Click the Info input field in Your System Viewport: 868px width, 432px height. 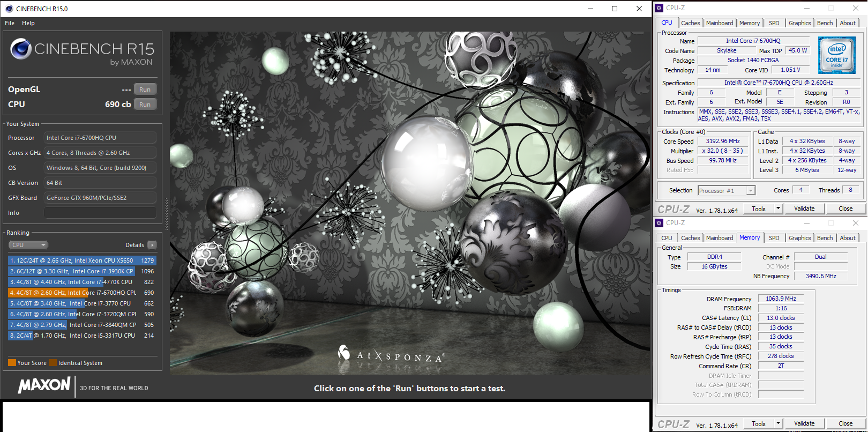[x=100, y=213]
